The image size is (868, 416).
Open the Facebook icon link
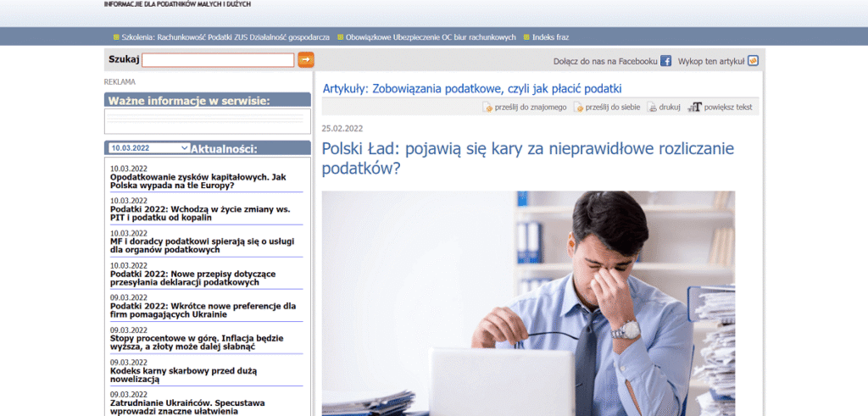pos(666,61)
